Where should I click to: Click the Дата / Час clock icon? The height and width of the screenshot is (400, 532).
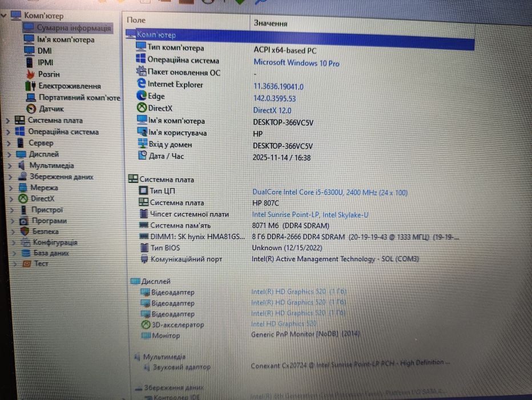[x=143, y=155]
